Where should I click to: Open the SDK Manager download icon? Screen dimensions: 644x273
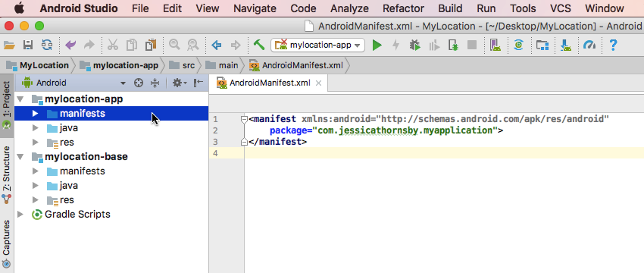[x=566, y=45]
